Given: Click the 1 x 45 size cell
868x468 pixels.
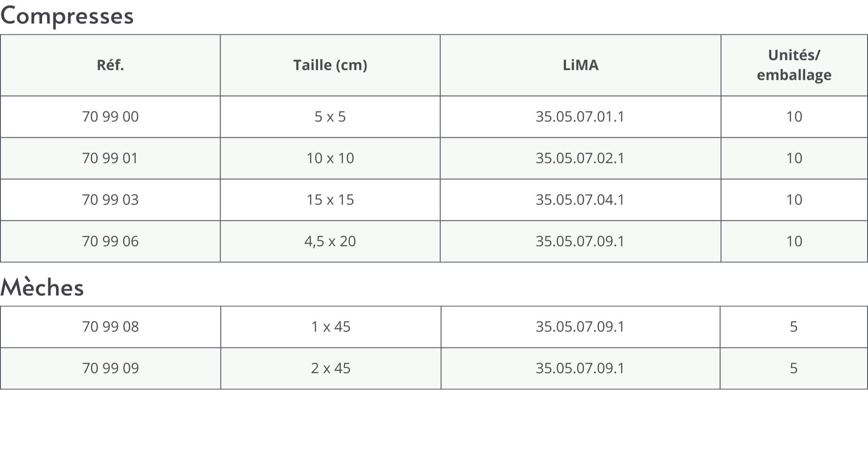Looking at the screenshot, I should [330, 327].
